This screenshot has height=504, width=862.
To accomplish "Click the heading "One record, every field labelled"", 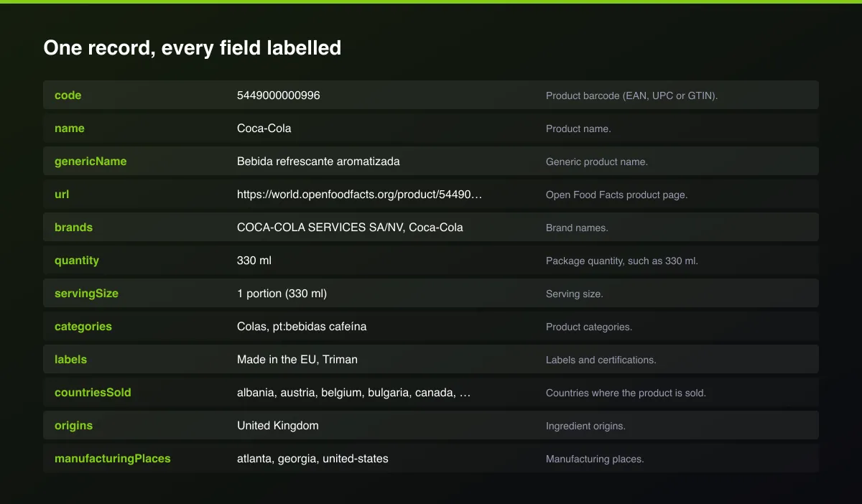I will (x=192, y=48).
